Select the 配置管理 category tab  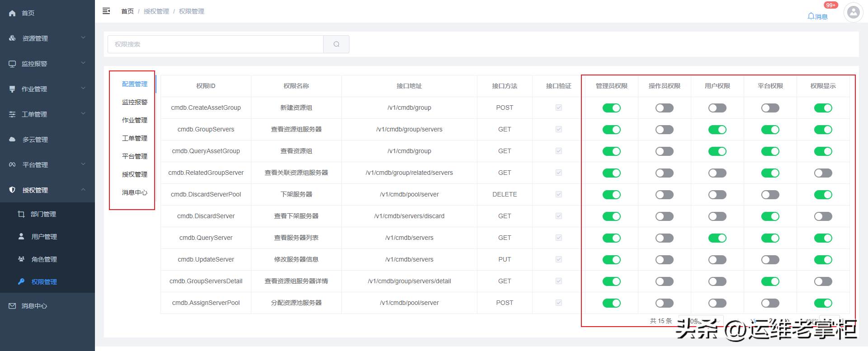135,84
